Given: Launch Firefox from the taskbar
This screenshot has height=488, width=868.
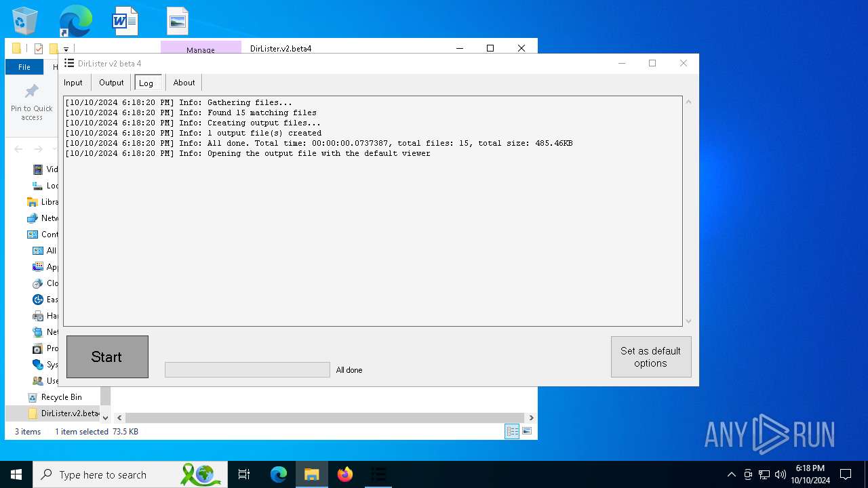Looking at the screenshot, I should click(345, 474).
